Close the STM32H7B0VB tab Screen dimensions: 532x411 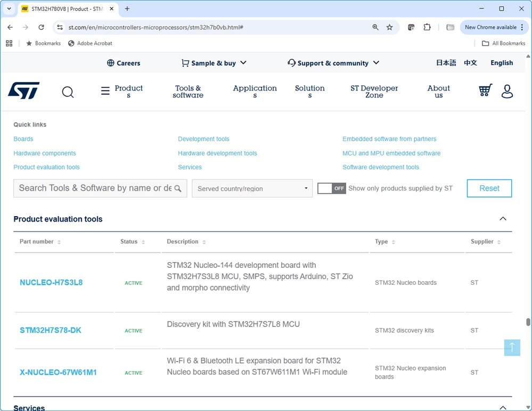click(112, 9)
